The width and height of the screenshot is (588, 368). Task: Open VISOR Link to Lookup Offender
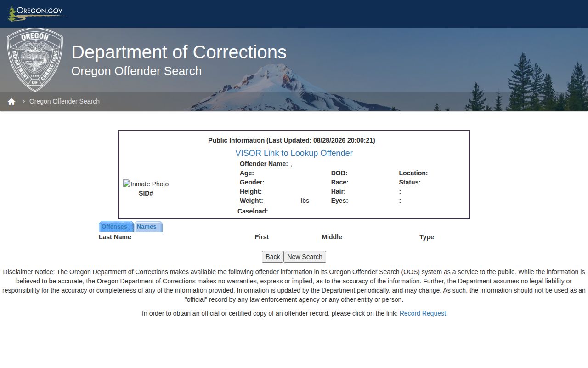click(x=294, y=153)
